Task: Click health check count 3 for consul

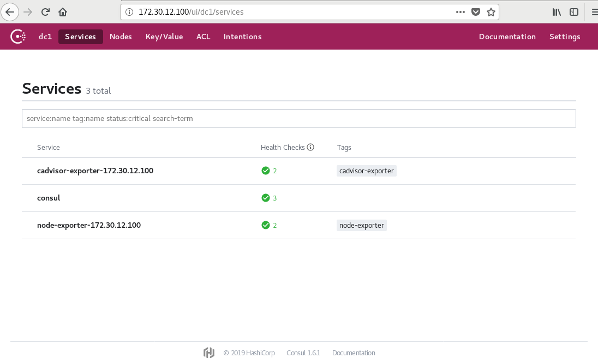Action: point(274,198)
